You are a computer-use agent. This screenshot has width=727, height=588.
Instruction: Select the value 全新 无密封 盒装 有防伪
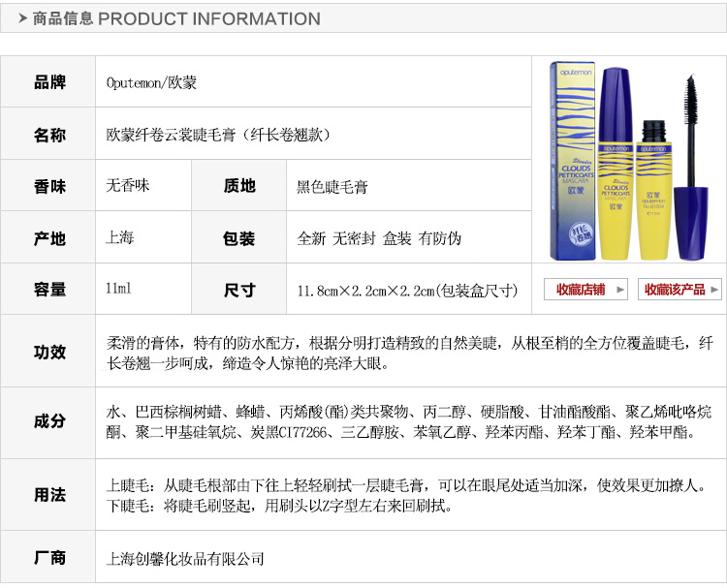click(x=379, y=238)
